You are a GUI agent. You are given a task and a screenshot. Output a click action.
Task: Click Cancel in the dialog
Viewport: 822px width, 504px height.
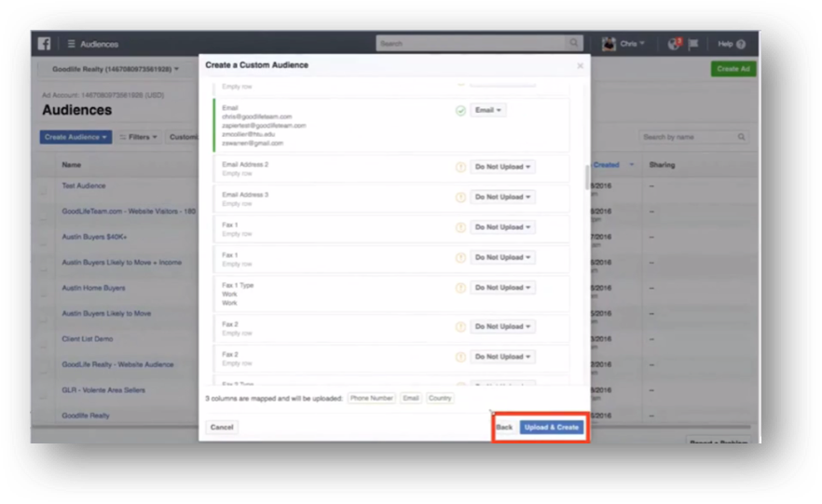[222, 427]
